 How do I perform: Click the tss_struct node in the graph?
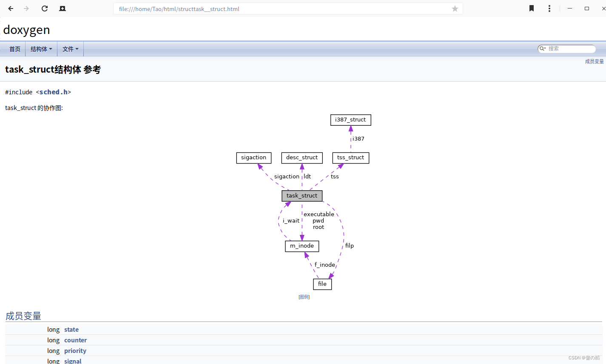tap(351, 158)
